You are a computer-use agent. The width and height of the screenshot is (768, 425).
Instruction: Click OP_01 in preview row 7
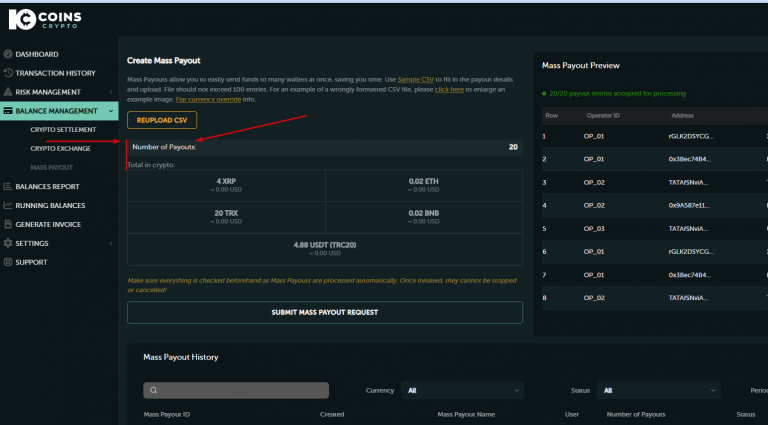point(594,275)
